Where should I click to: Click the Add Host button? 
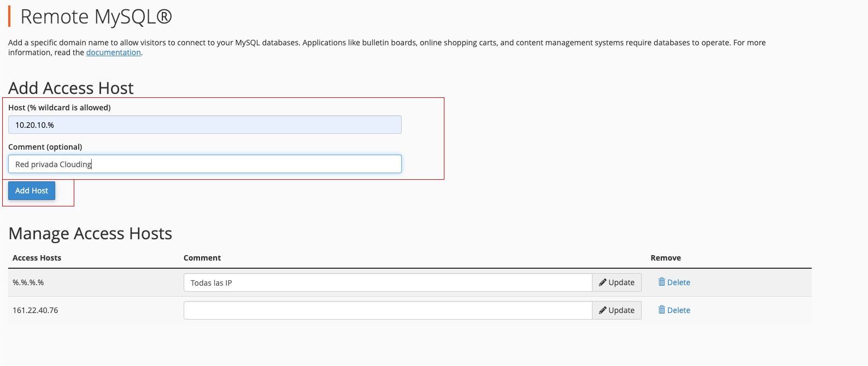pyautogui.click(x=32, y=191)
